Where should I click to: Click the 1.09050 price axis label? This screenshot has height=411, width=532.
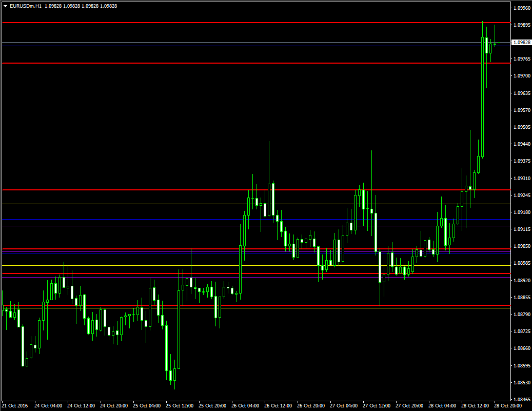point(522,246)
